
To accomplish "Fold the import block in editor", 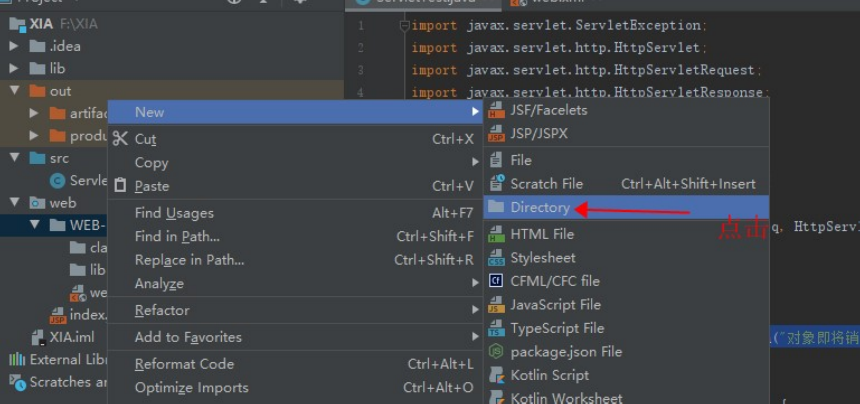I will click(405, 25).
